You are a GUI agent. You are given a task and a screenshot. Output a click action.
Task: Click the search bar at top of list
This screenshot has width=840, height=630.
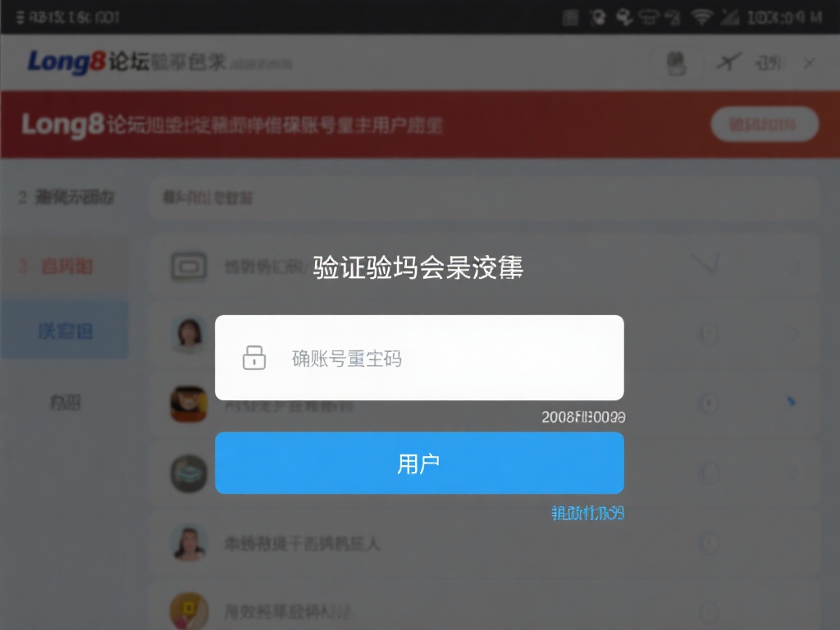coord(484,199)
